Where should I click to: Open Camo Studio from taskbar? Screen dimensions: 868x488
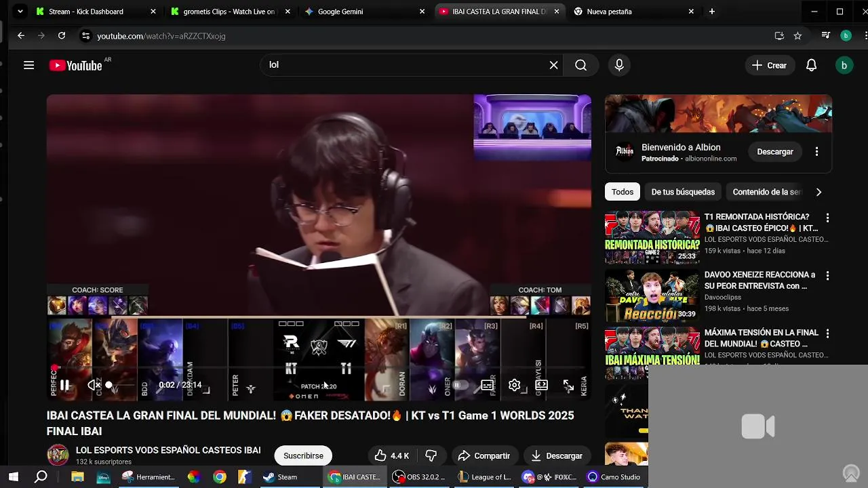[x=613, y=477]
